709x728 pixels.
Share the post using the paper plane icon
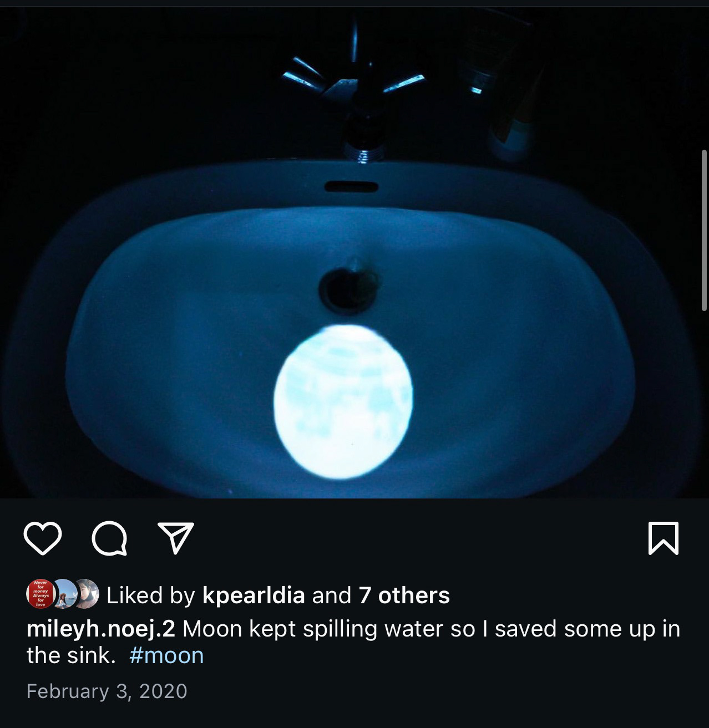[176, 538]
